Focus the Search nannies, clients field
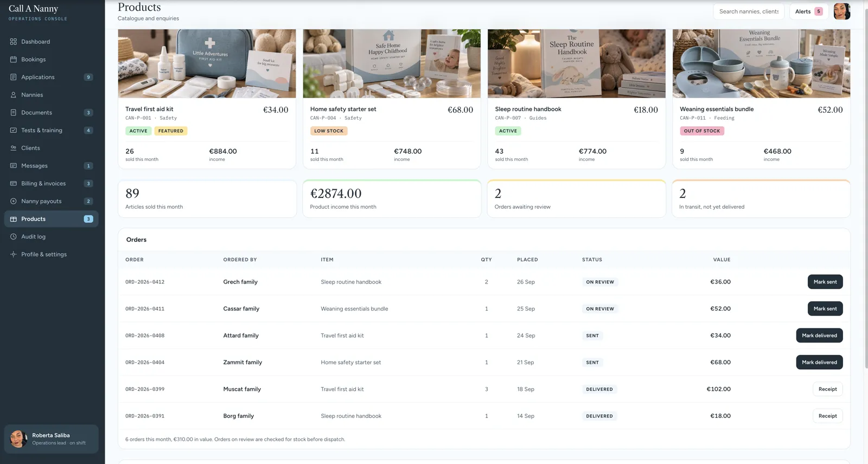Image resolution: width=868 pixels, height=464 pixels. 749,11
